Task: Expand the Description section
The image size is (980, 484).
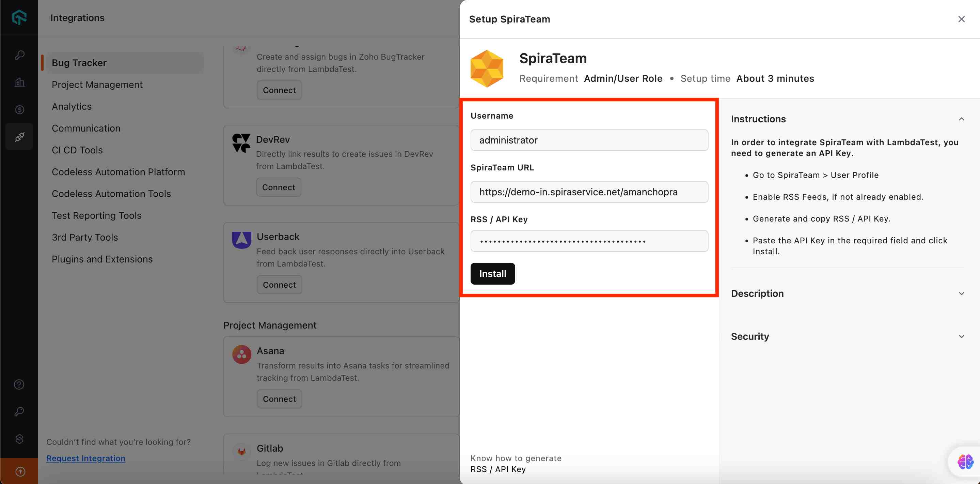Action: click(x=961, y=293)
